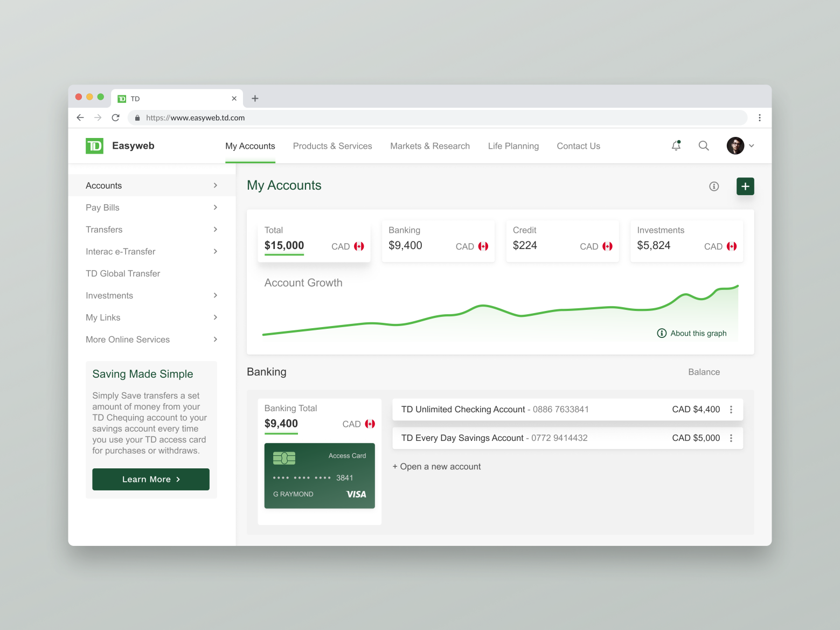This screenshot has height=630, width=840.
Task: Select the My Accounts nav tab
Action: pyautogui.click(x=250, y=146)
